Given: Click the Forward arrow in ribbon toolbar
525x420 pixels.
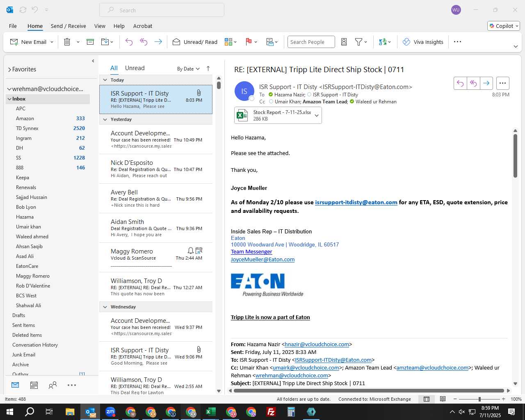Looking at the screenshot, I should 158,42.
